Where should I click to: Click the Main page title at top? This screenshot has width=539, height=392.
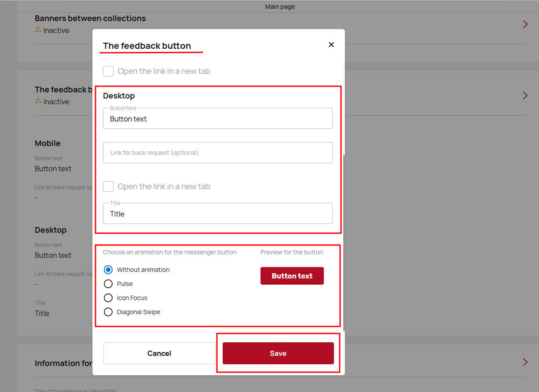pyautogui.click(x=280, y=7)
